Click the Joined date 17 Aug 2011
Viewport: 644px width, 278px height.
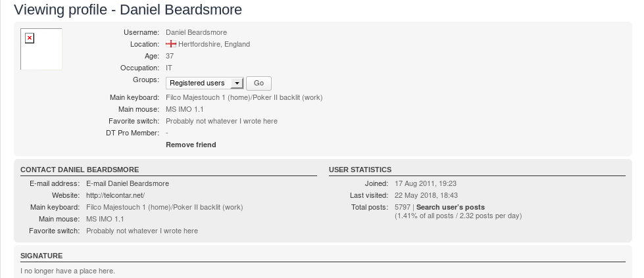point(426,183)
